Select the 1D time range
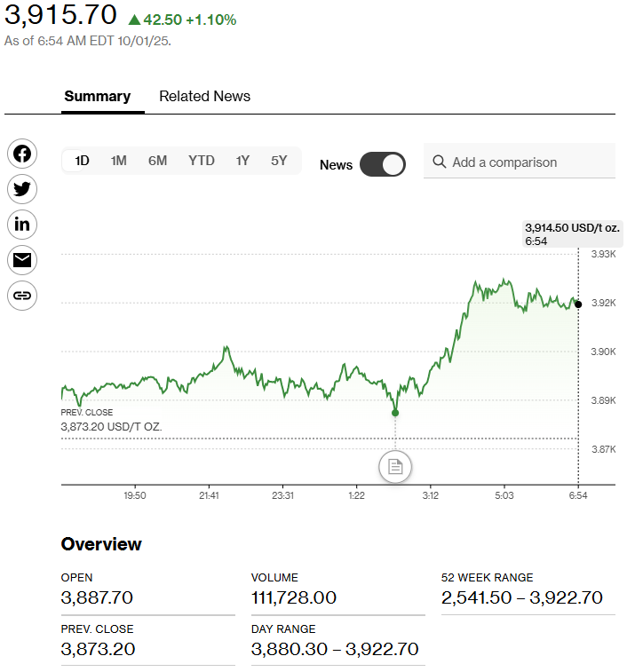635x672 pixels. (x=82, y=161)
